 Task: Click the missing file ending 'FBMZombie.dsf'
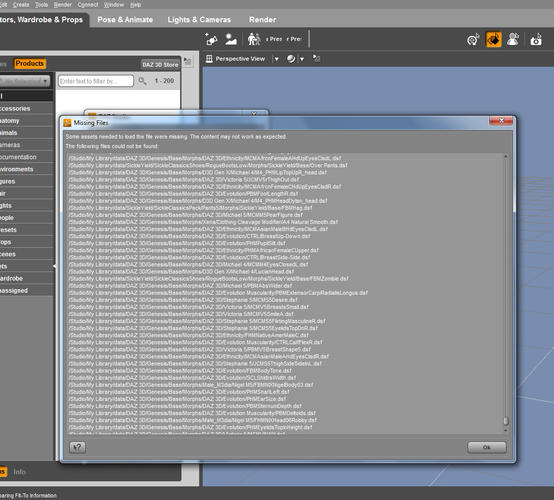208,278
